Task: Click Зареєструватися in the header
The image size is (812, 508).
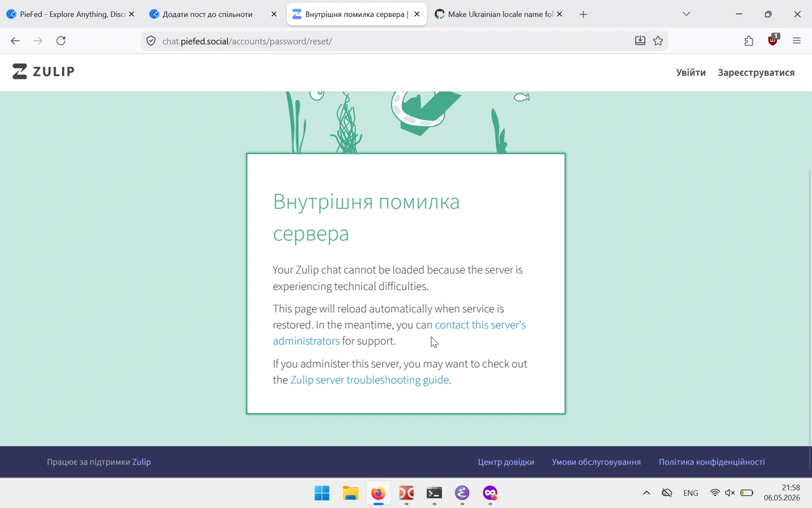Action: (x=756, y=72)
